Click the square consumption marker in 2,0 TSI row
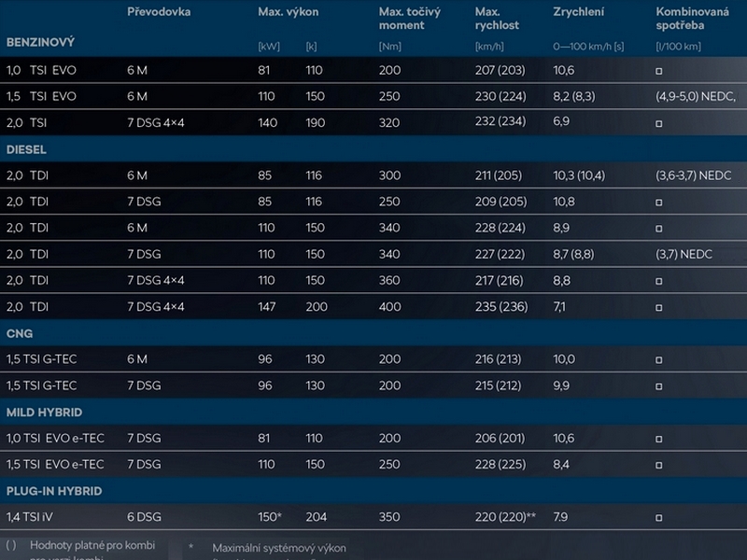 point(659,124)
